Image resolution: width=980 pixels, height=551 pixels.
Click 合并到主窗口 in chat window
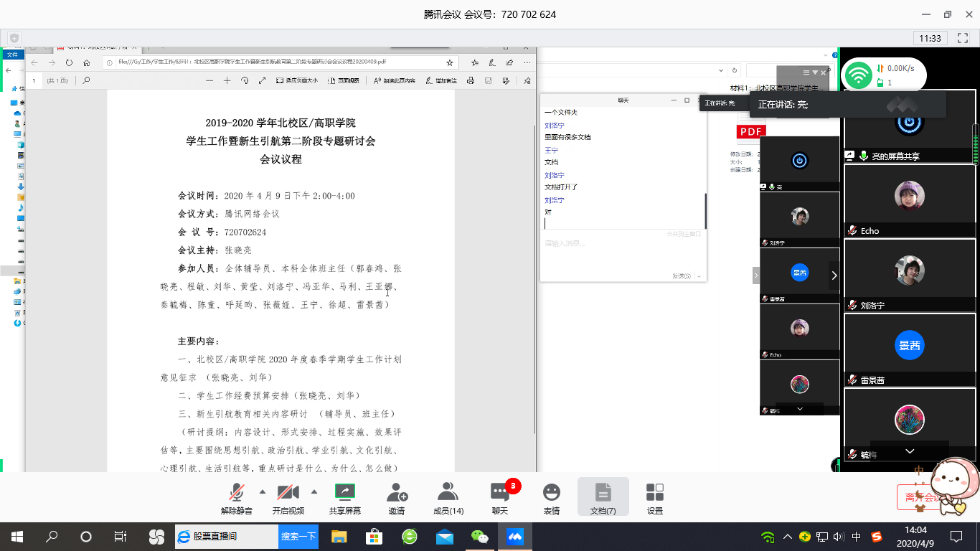(x=684, y=234)
